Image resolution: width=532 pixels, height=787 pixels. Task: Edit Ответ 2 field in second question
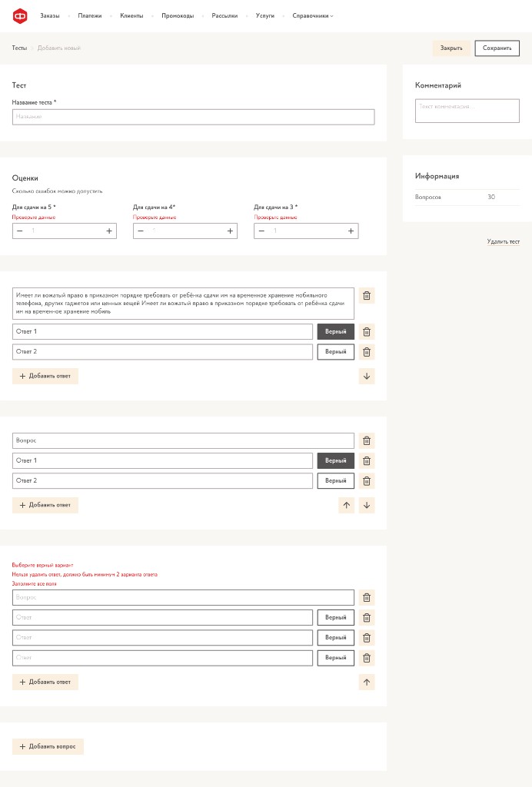pyautogui.click(x=162, y=481)
